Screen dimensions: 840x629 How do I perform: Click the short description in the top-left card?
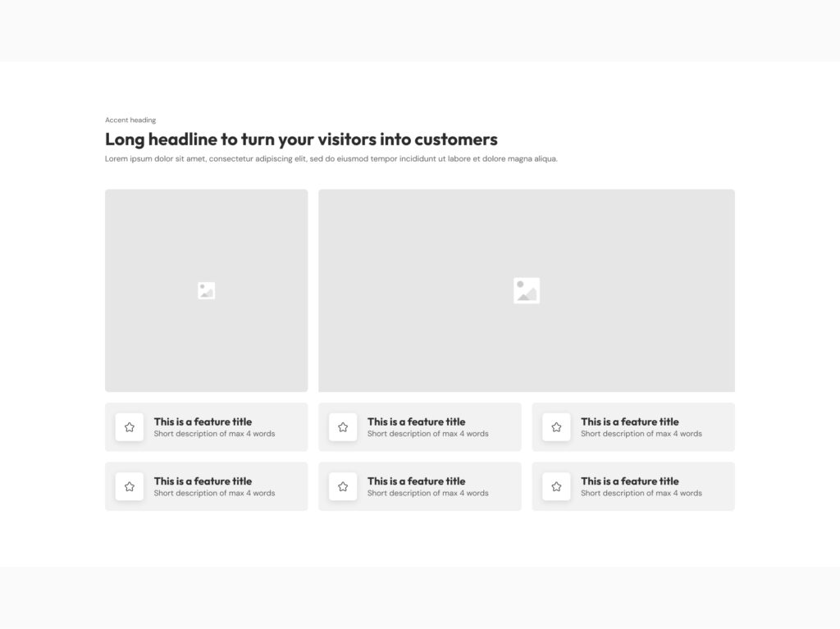[x=214, y=434]
